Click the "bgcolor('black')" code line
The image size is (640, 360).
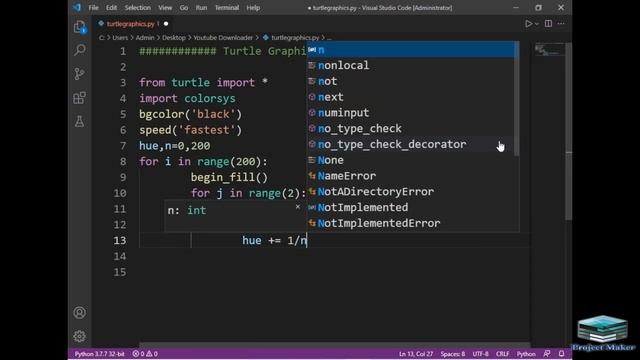191,114
